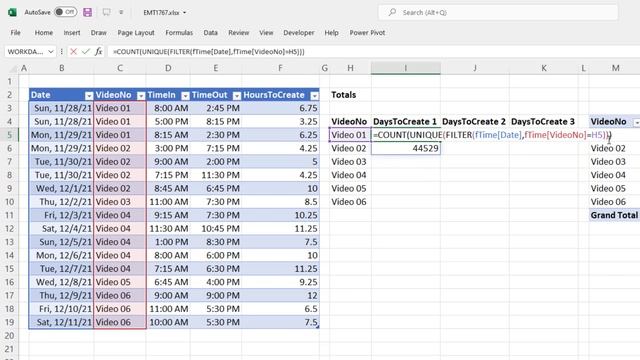Image resolution: width=640 pixels, height=360 pixels.
Task: Click inside the formula bar text
Action: pos(209,52)
